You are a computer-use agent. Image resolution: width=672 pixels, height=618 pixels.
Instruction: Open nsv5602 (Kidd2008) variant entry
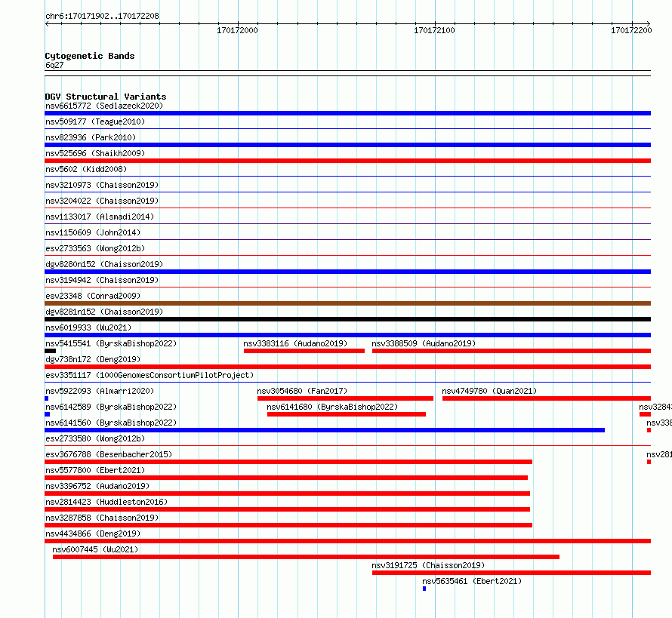86,169
